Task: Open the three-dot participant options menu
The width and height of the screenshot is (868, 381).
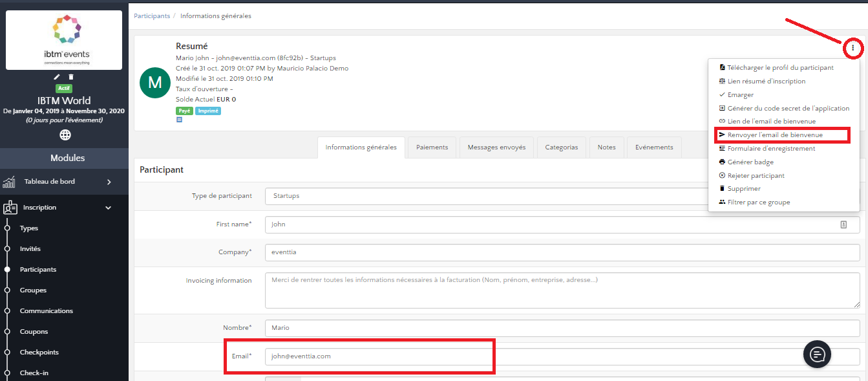Action: [x=853, y=48]
